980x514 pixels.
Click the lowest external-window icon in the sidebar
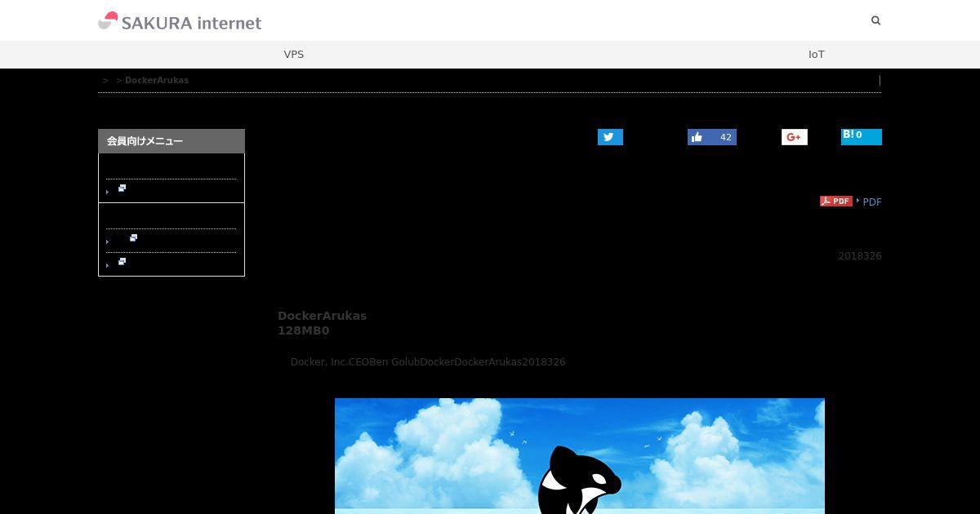(122, 262)
